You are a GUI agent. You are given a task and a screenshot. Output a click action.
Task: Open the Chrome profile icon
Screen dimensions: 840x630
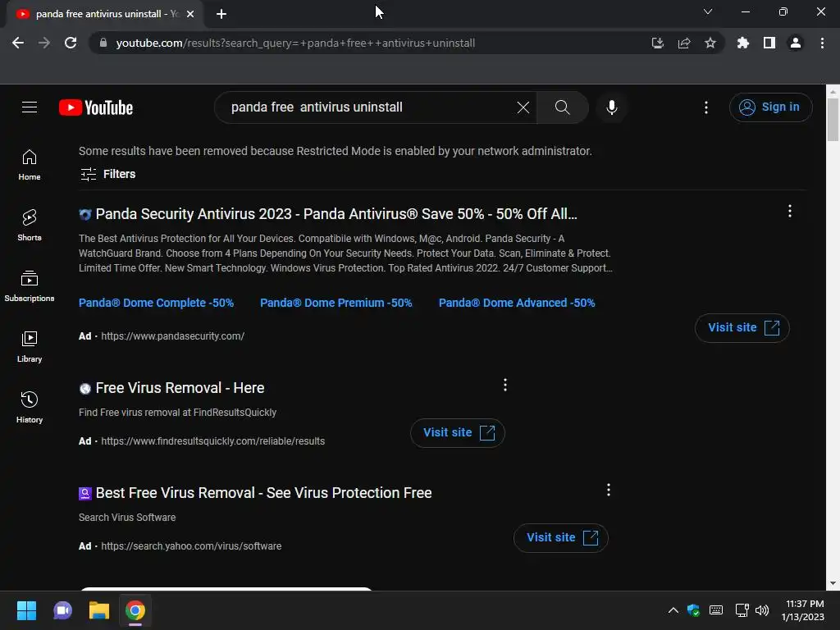(796, 43)
